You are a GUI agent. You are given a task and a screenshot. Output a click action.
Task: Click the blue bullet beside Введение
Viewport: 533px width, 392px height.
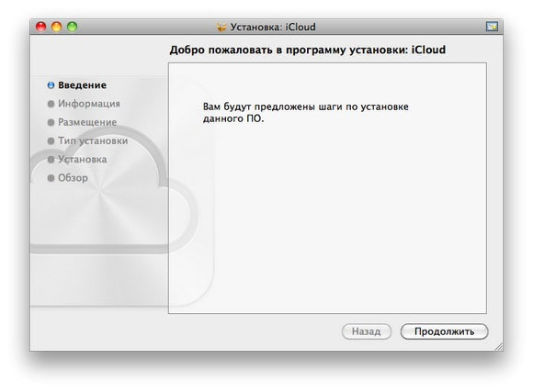coord(51,85)
